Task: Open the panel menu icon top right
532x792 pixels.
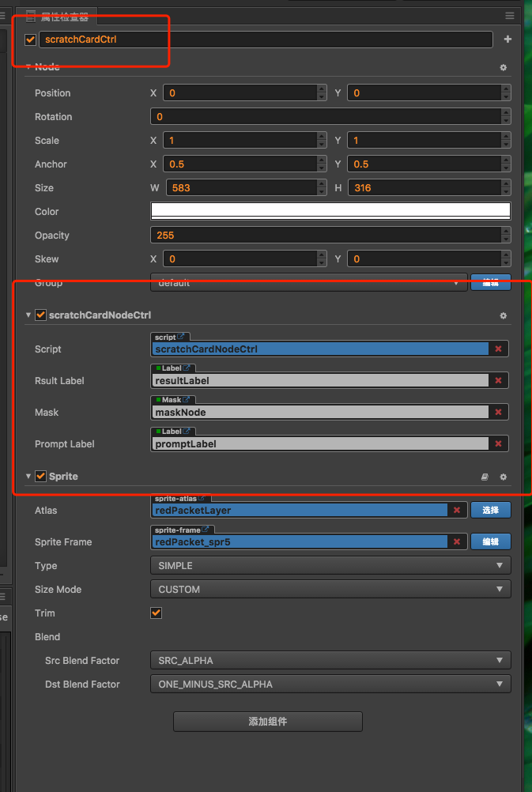Action: click(510, 16)
